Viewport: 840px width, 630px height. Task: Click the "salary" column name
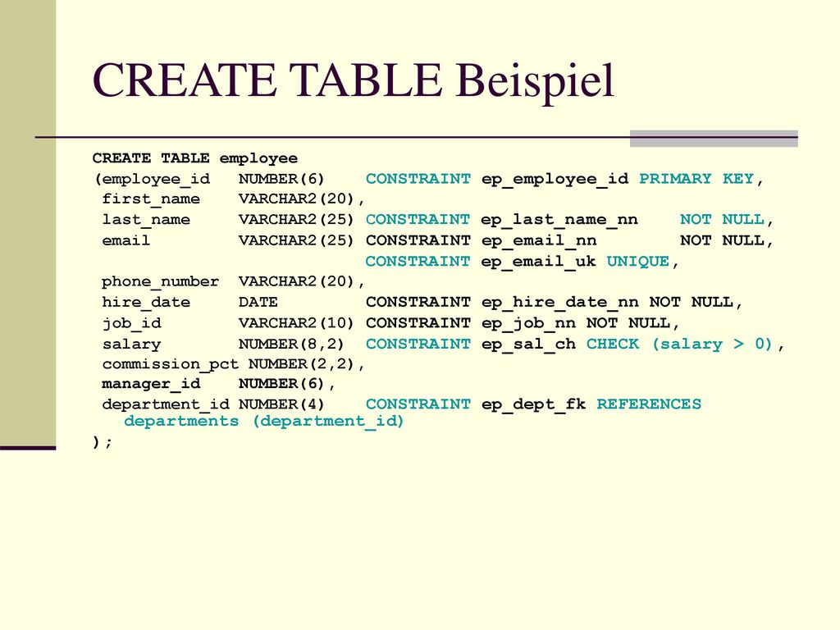[x=131, y=345]
